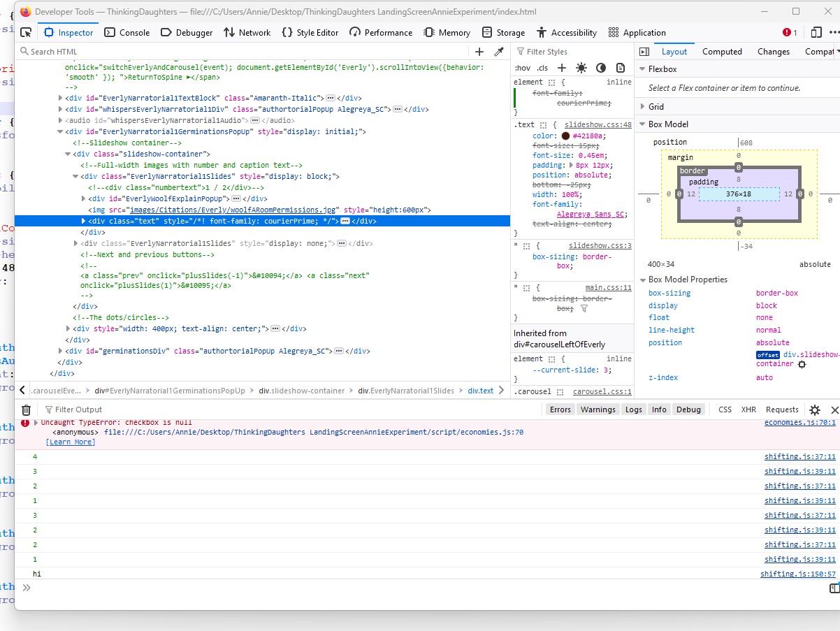Add a new node in the markup
This screenshot has width=840, height=631.
pos(479,52)
